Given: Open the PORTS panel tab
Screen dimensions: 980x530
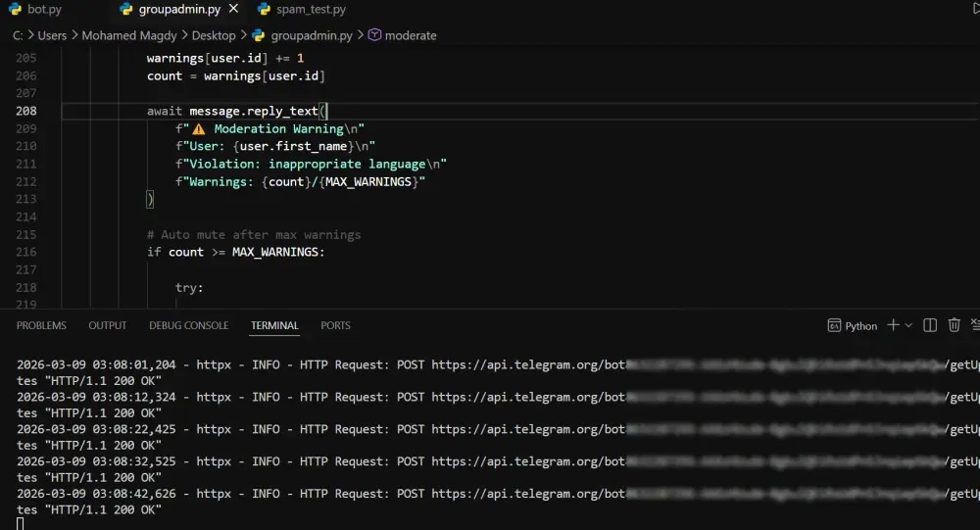Looking at the screenshot, I should (x=335, y=325).
